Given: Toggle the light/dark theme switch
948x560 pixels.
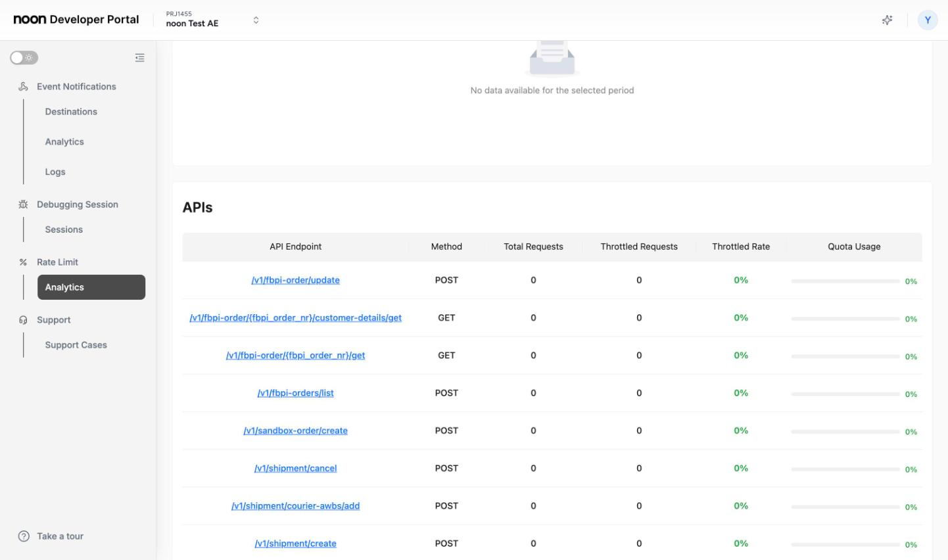Looking at the screenshot, I should [24, 58].
